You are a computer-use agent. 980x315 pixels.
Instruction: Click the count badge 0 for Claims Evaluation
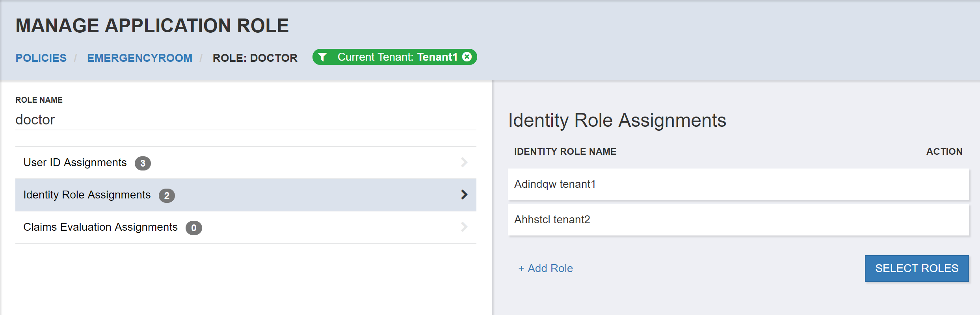[194, 228]
